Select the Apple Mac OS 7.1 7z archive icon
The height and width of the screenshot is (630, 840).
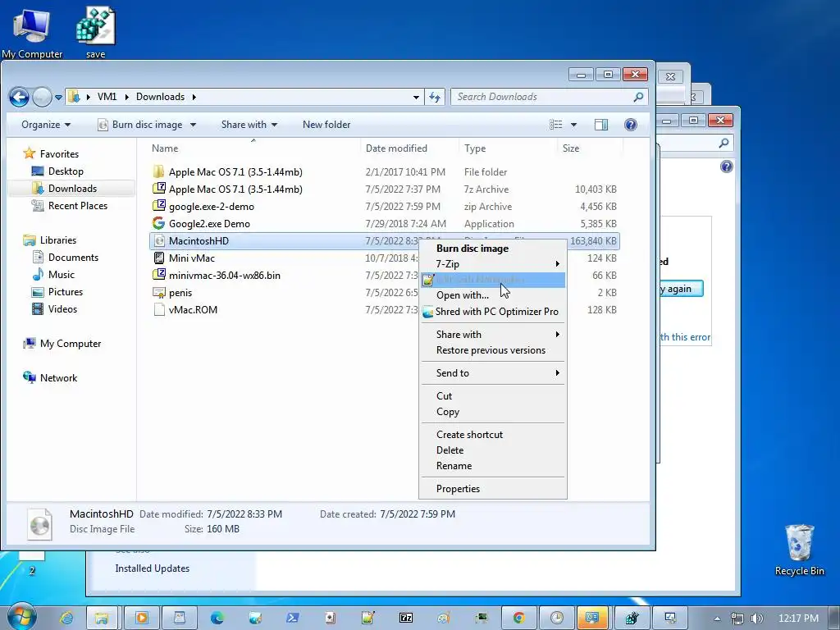158,189
